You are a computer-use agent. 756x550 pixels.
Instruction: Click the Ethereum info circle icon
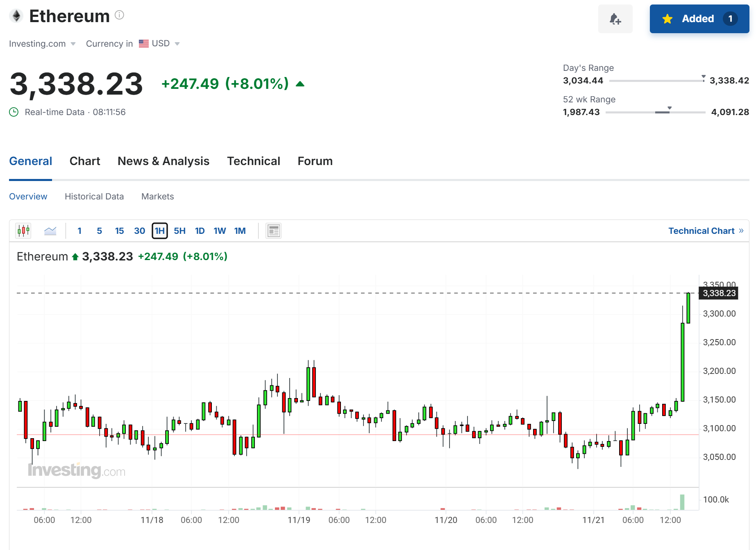tap(119, 15)
